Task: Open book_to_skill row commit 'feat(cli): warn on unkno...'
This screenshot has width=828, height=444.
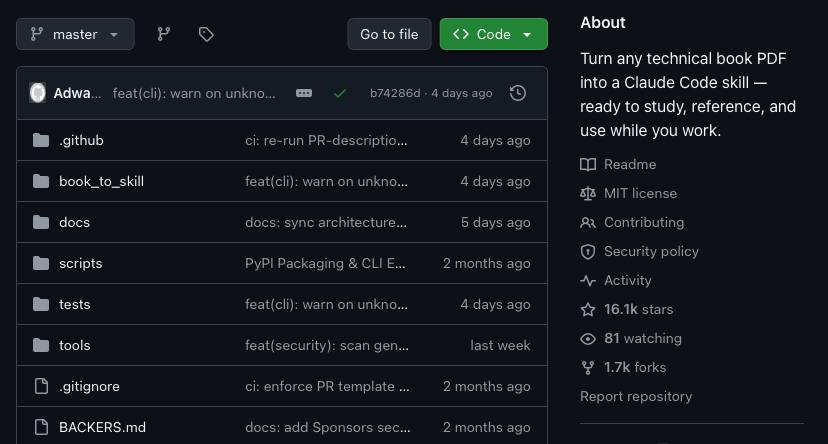Action: 326,182
